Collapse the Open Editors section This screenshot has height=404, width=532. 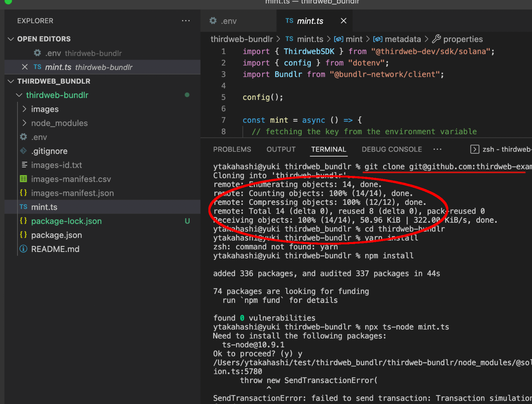pos(11,39)
